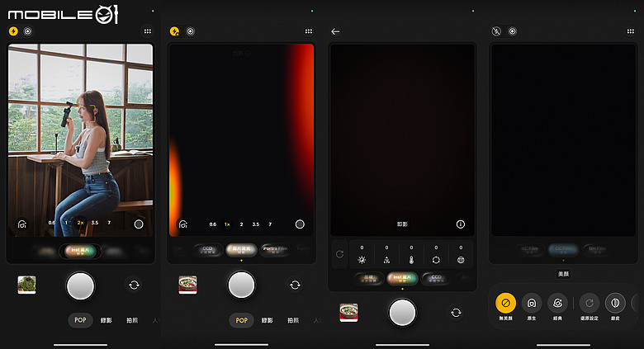Open the gallery thumbnail on the first screen
The width and height of the screenshot is (644, 349).
(x=26, y=285)
